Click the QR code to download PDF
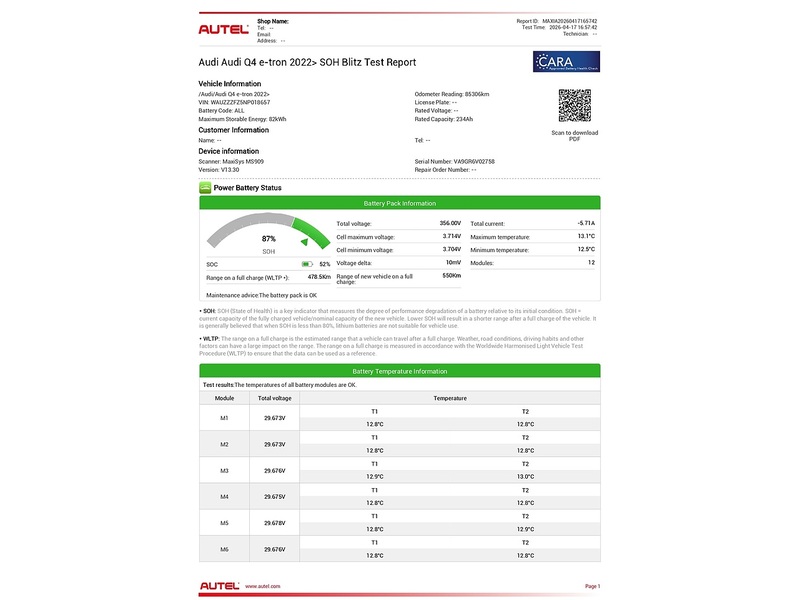 click(x=574, y=106)
